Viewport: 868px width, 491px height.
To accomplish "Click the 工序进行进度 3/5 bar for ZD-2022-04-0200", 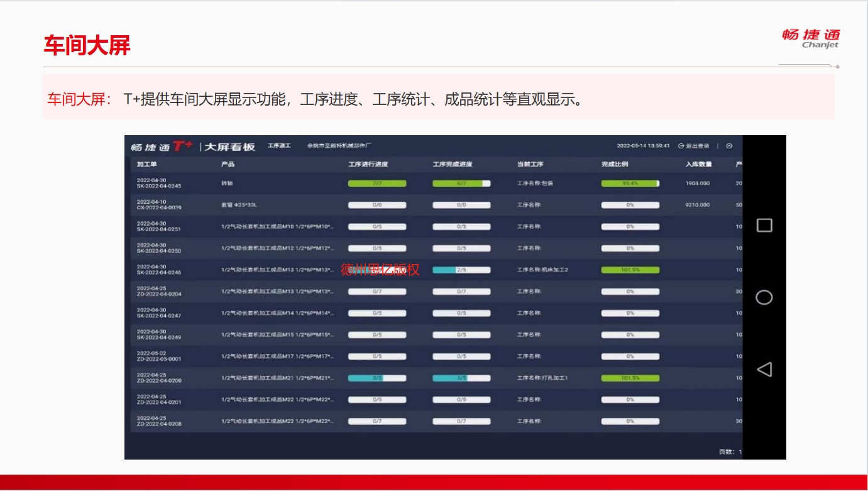I will click(x=377, y=378).
